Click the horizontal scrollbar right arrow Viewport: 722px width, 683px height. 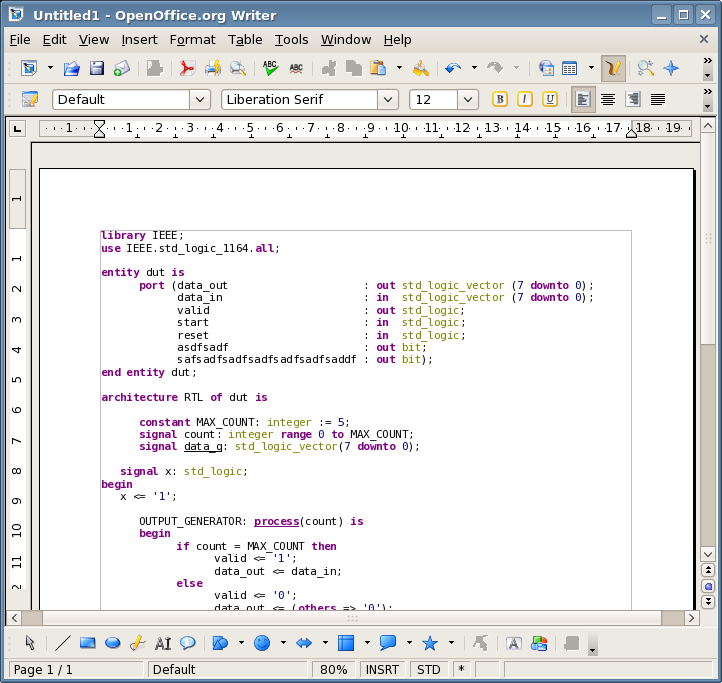tap(691, 618)
